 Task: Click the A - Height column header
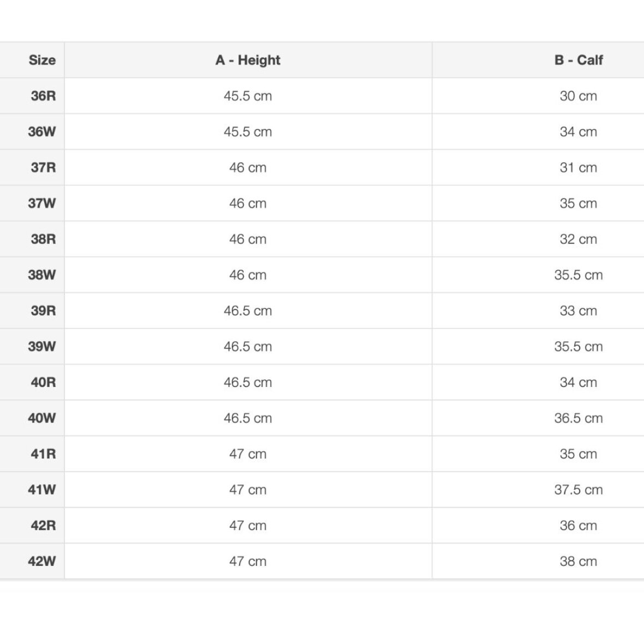click(248, 60)
